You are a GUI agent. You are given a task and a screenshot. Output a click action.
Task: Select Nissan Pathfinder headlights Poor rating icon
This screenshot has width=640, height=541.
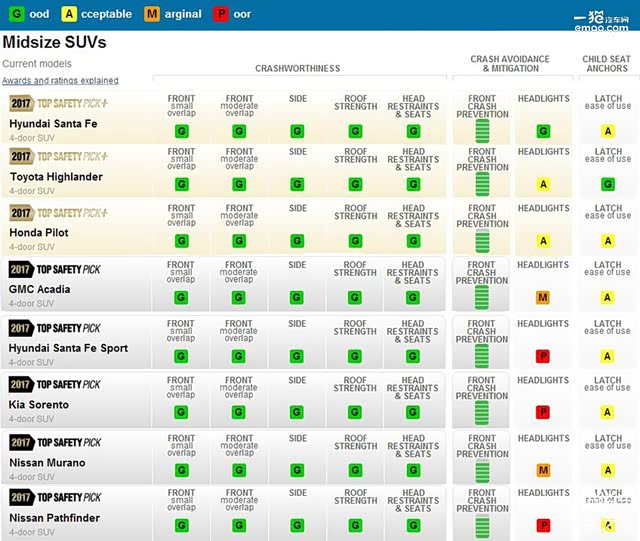(543, 525)
